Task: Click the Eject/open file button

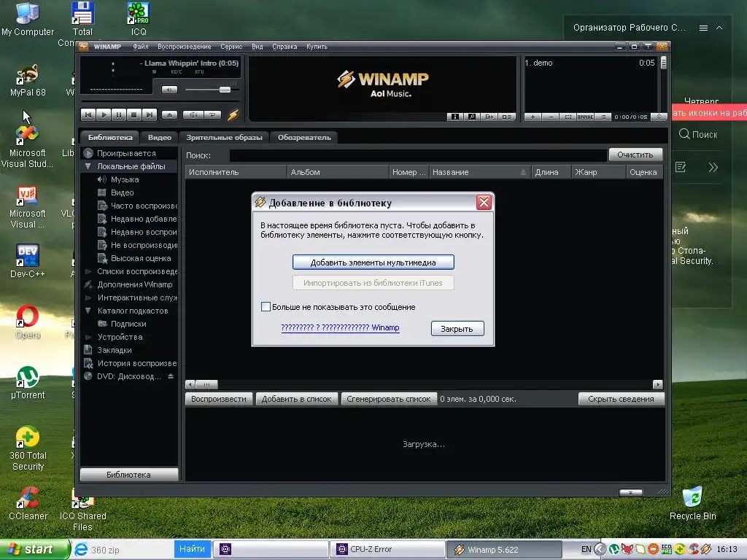Action: point(169,114)
